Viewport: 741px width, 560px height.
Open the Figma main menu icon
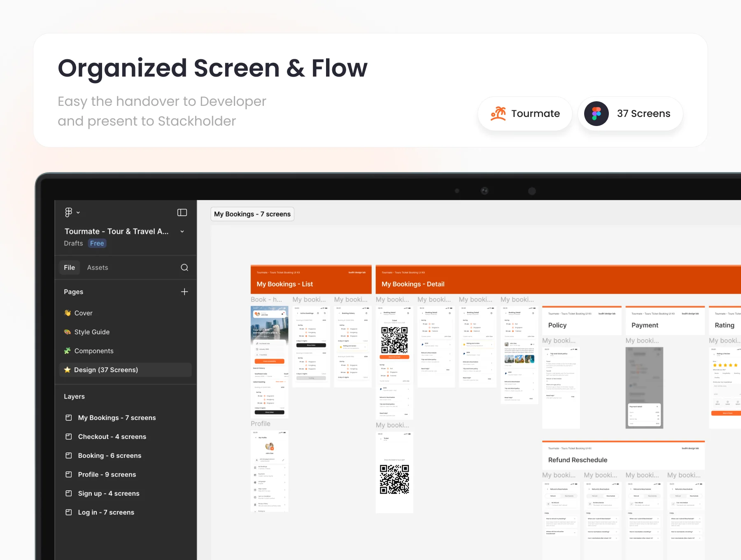[x=68, y=212]
